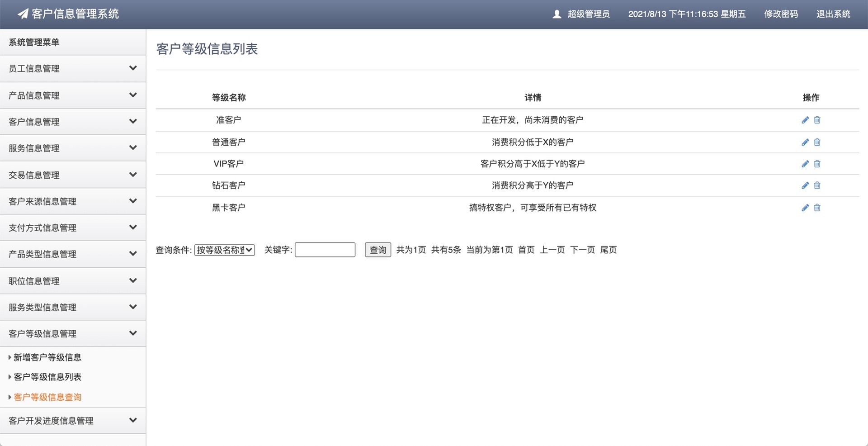Edit the 普通客户 level entry

coord(805,142)
